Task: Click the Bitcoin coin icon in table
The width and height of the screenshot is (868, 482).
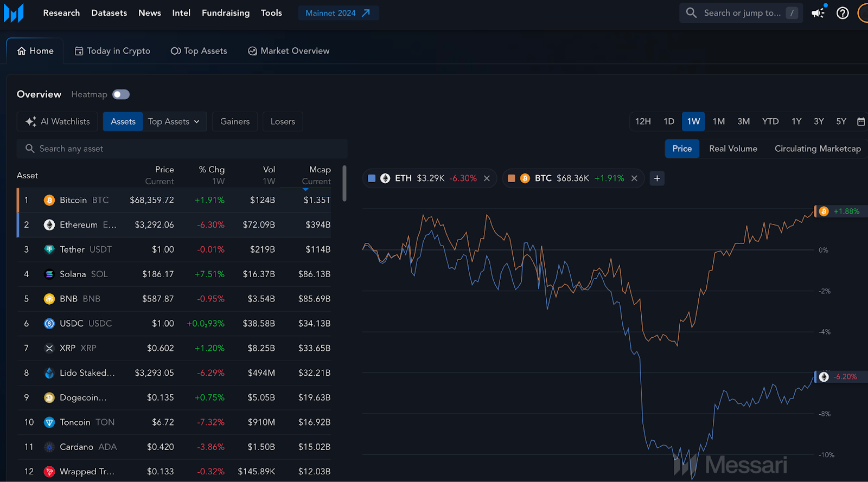Action: 49,200
